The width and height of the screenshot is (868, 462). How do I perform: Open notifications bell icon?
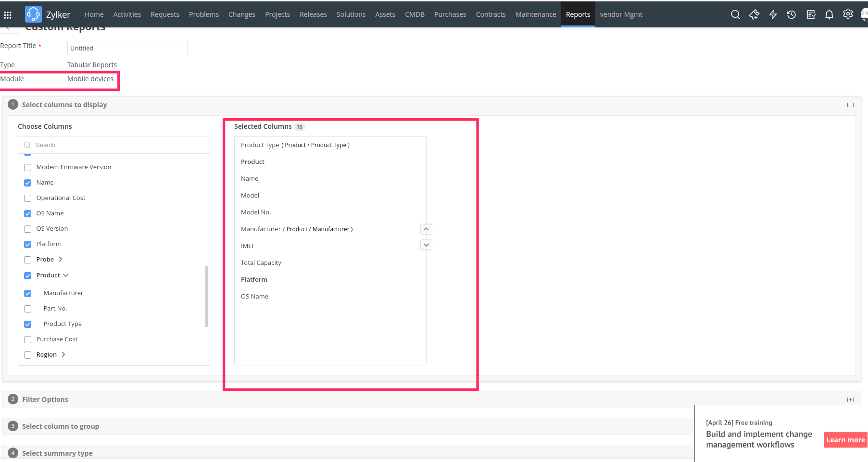[x=829, y=14]
